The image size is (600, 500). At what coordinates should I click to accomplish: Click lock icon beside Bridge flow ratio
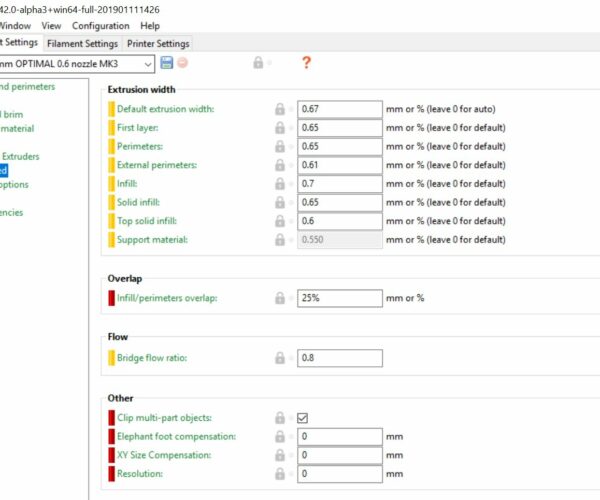tap(280, 358)
